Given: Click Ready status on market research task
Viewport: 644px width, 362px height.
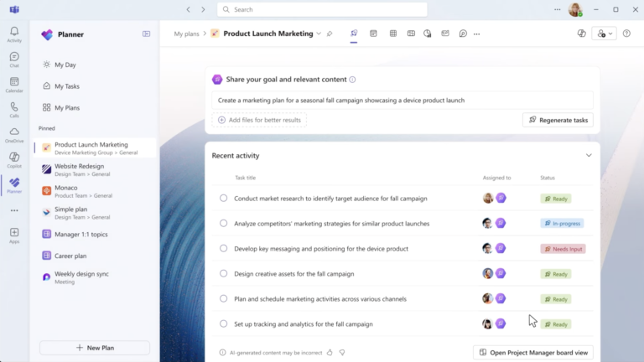Looking at the screenshot, I should pos(556,199).
